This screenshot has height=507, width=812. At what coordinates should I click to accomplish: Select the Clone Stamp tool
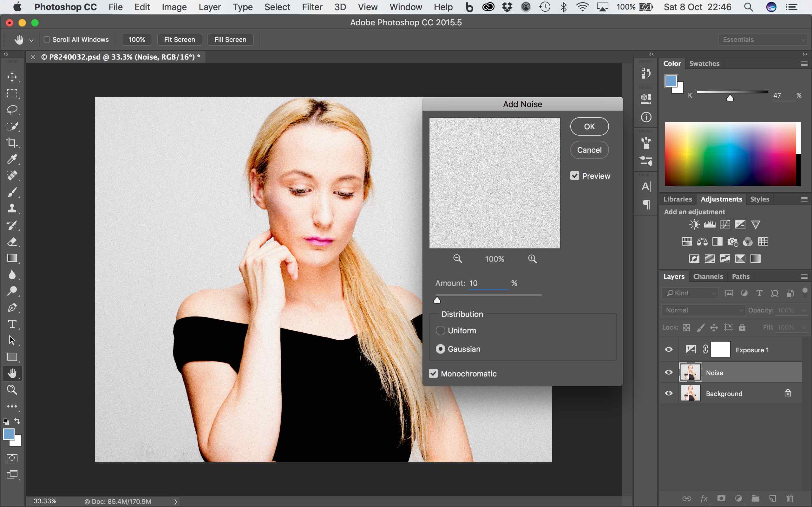click(x=12, y=209)
